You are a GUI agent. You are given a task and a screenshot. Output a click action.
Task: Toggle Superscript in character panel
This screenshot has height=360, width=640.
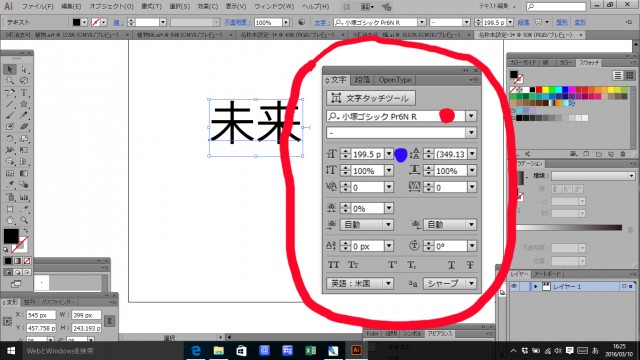pos(392,265)
